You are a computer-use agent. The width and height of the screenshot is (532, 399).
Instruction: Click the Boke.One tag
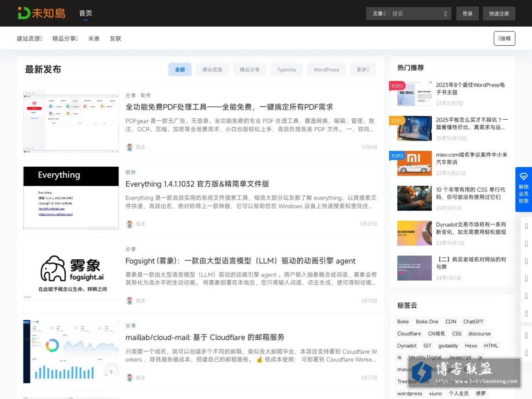[x=427, y=322]
